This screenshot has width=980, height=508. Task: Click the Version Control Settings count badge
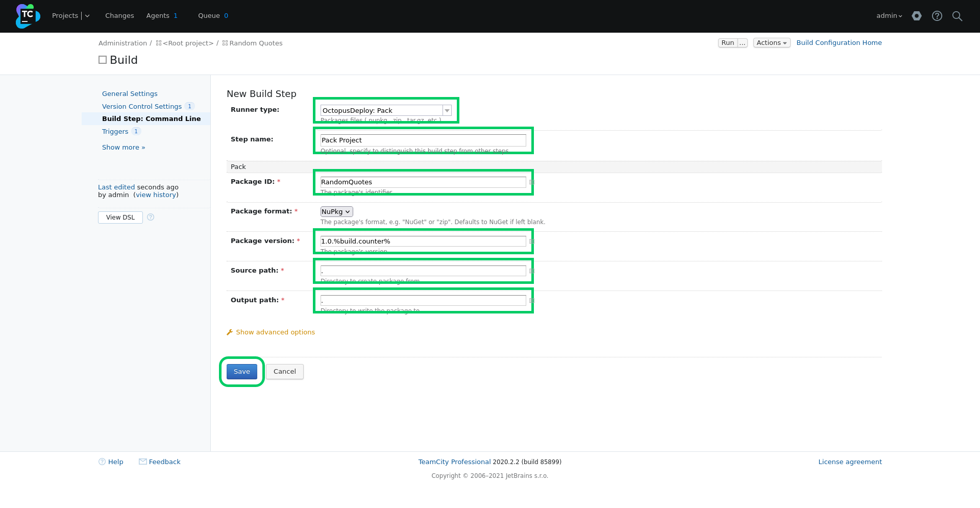click(x=189, y=106)
